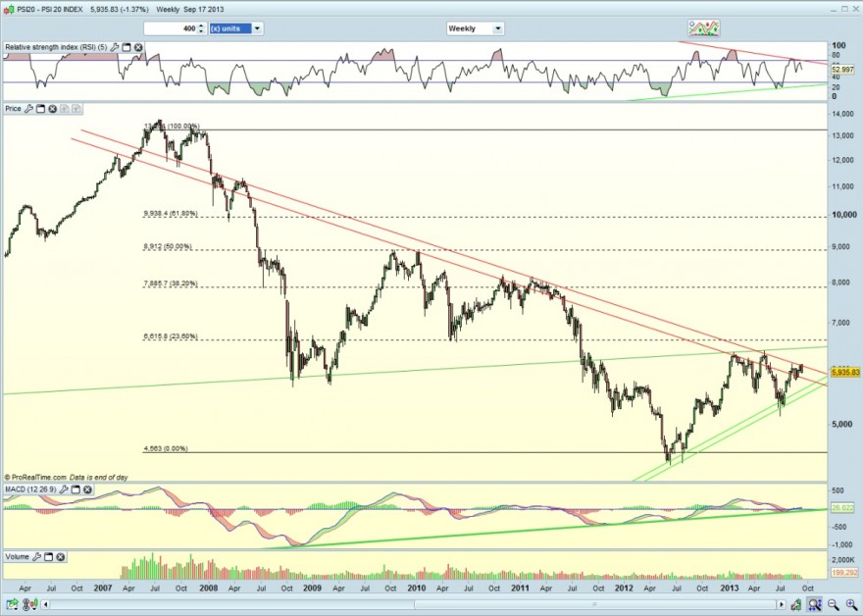The width and height of the screenshot is (863, 616).
Task: Click the MACD (12 26 9) label
Action: point(30,489)
